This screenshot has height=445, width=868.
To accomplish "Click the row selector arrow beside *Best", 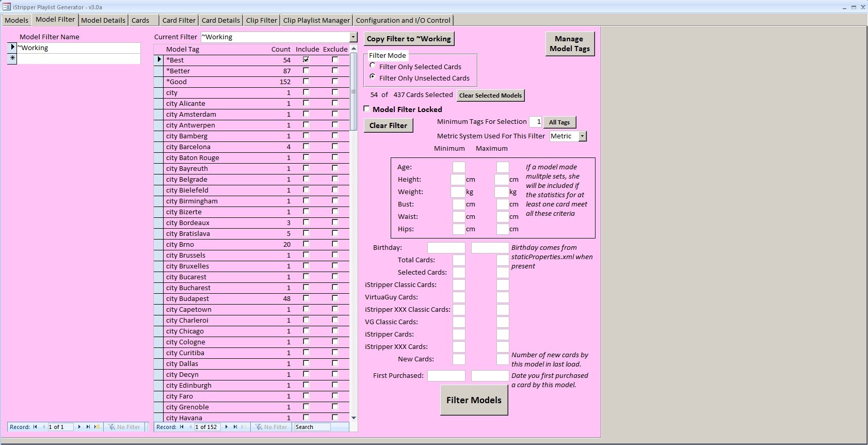I will (x=159, y=60).
